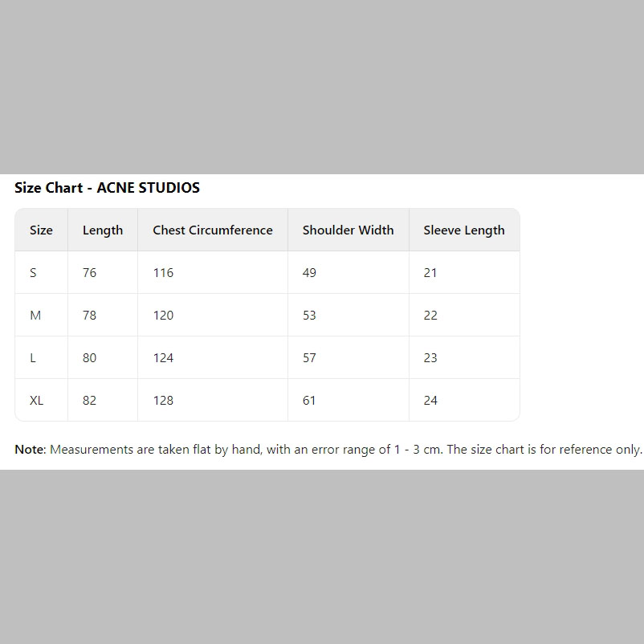Screen dimensions: 644x644
Task: Click the Shoulder Width column header
Action: [x=348, y=230]
